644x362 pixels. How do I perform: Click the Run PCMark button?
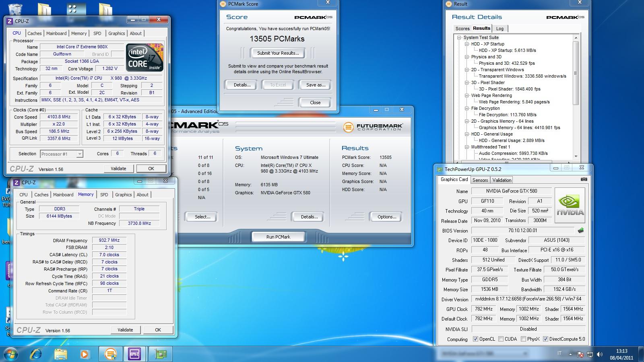click(278, 237)
